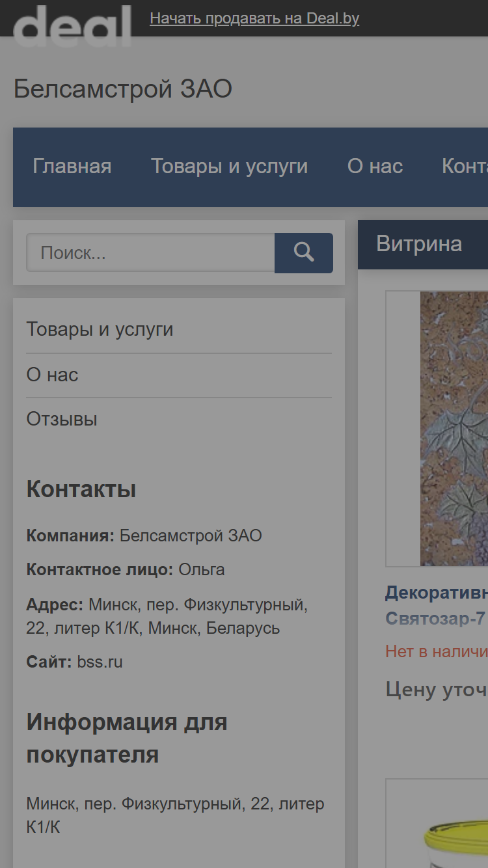Click the decorative plaster product image

[454, 428]
